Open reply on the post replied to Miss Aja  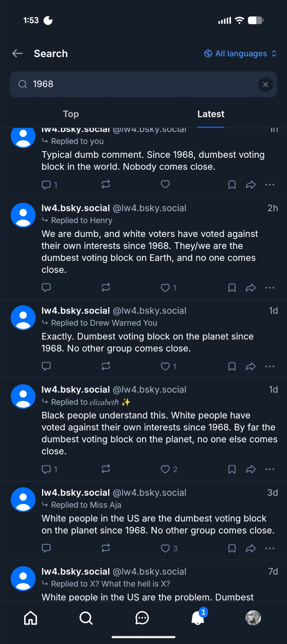(46, 548)
